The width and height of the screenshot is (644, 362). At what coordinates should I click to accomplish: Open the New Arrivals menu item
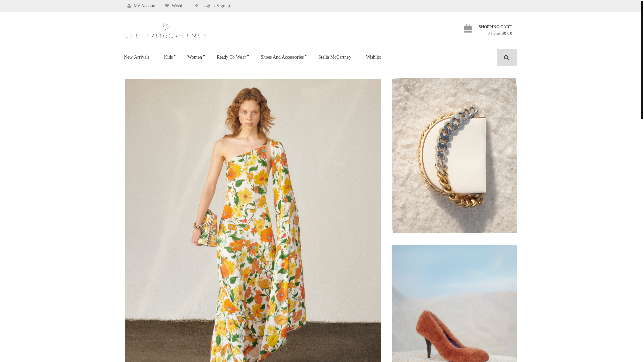[137, 57]
